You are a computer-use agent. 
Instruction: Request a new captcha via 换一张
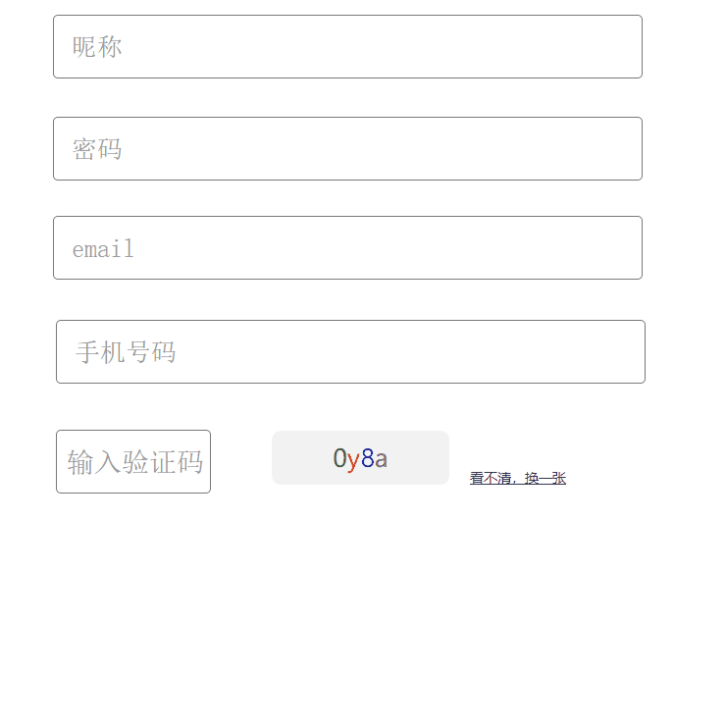[544, 479]
